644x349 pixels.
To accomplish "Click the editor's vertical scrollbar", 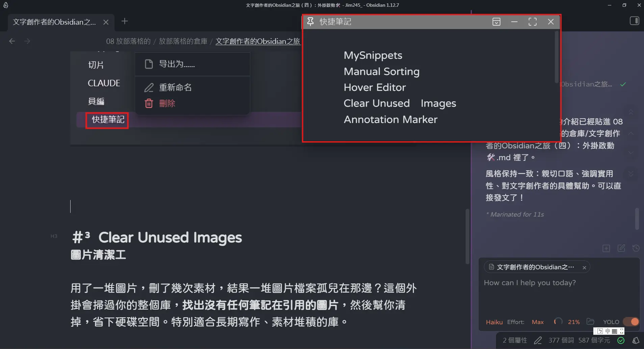I will 467,236.
